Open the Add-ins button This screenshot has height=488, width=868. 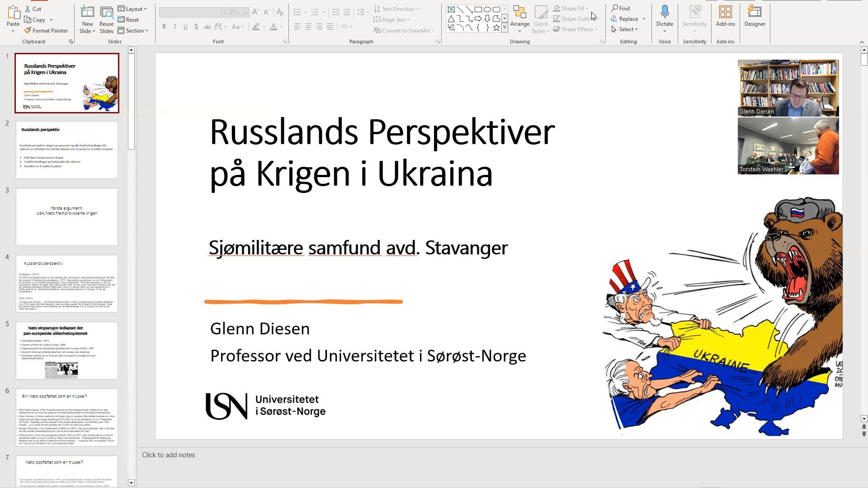(x=725, y=16)
